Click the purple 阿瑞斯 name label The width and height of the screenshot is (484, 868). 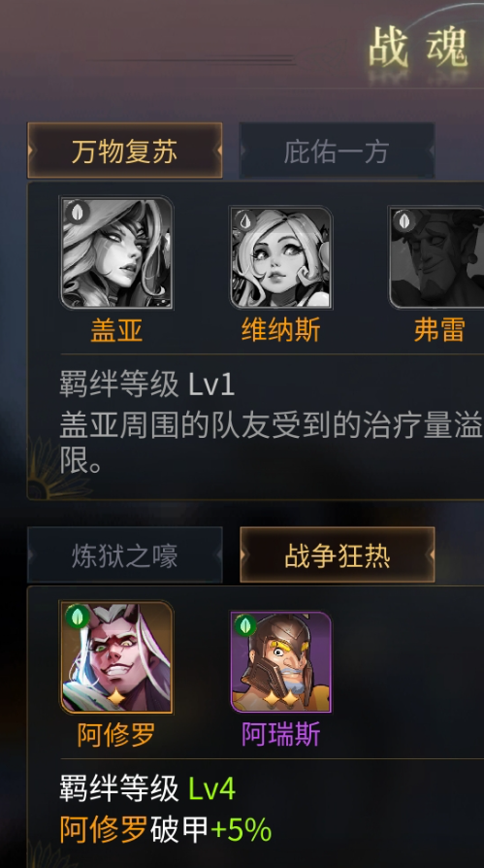(x=281, y=735)
